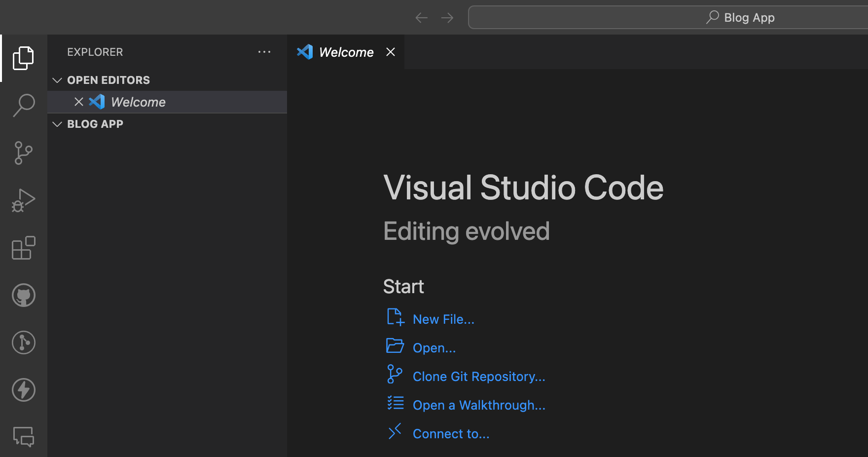Open the Explorer view in activity bar
868x457 pixels.
[x=24, y=58]
